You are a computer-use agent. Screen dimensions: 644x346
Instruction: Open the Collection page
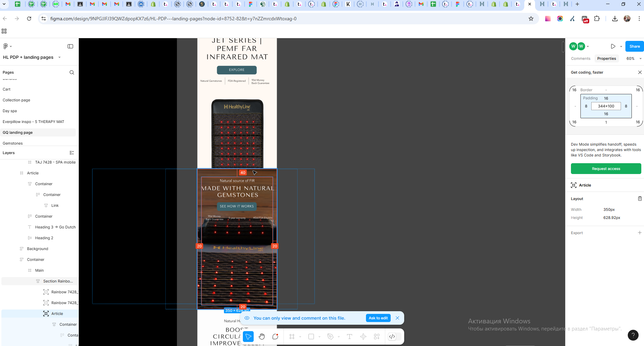39,100
